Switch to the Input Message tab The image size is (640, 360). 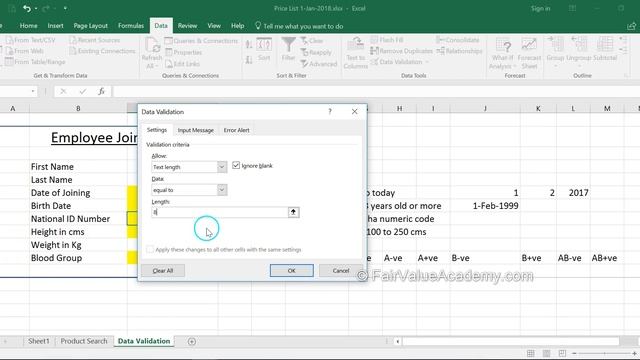196,130
